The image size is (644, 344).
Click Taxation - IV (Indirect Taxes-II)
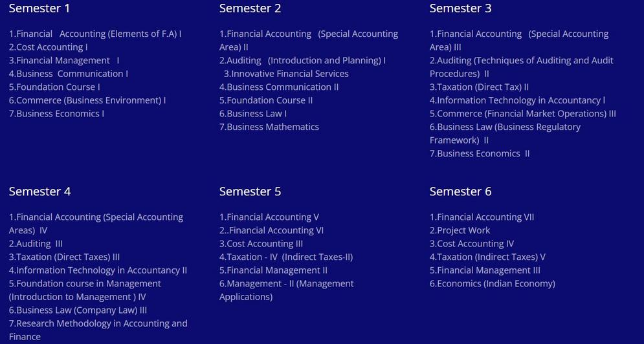coord(286,257)
